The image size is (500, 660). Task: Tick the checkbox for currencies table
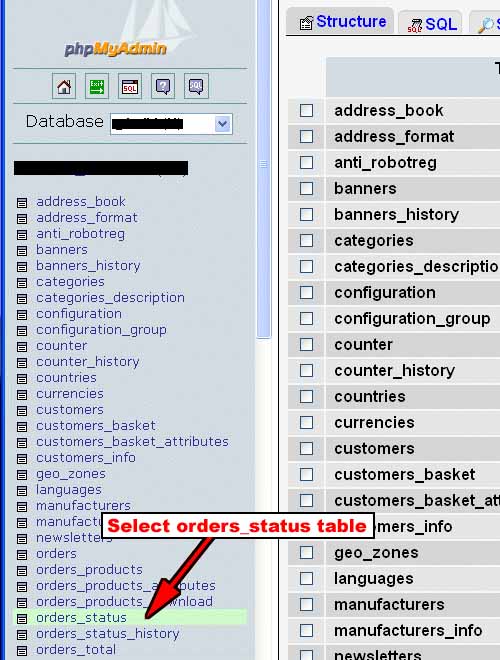(306, 423)
